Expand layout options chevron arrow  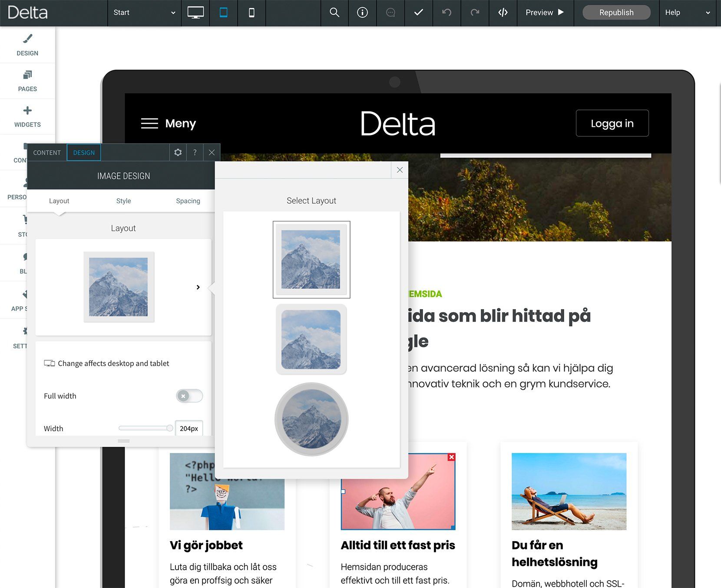click(198, 287)
